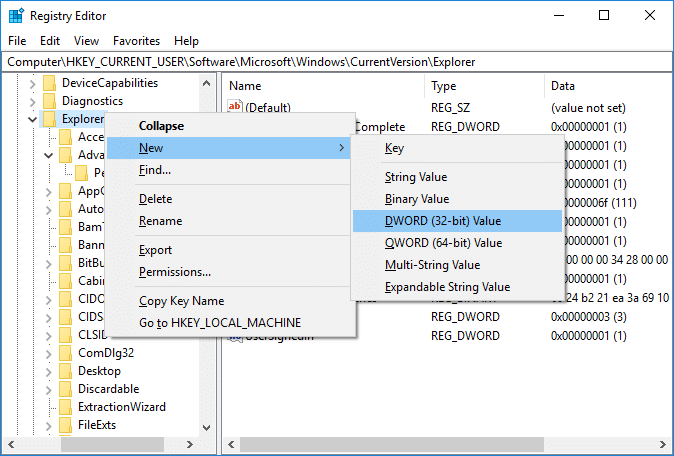Choose Expandable String Value submenu entry
This screenshot has width=674, height=456.
[447, 287]
